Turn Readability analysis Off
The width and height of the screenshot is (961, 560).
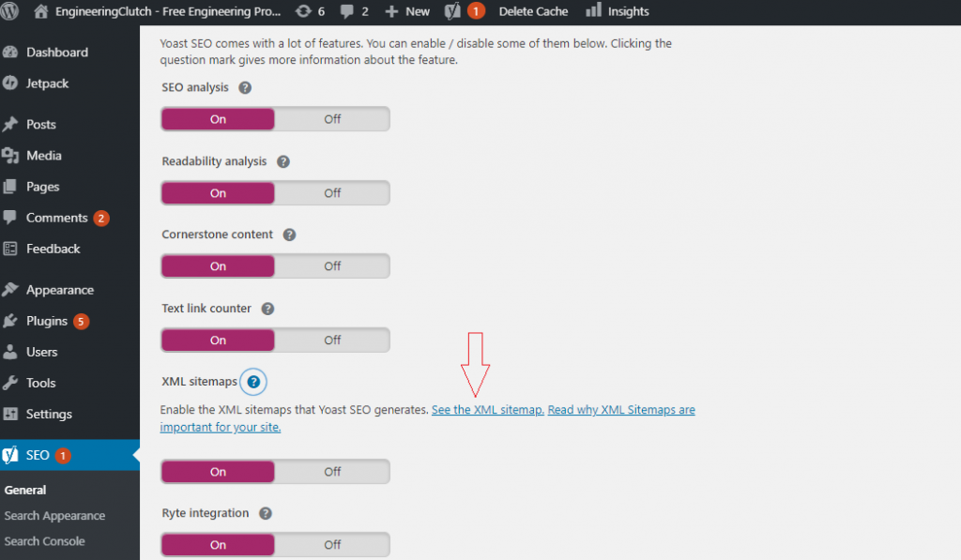[x=332, y=193]
